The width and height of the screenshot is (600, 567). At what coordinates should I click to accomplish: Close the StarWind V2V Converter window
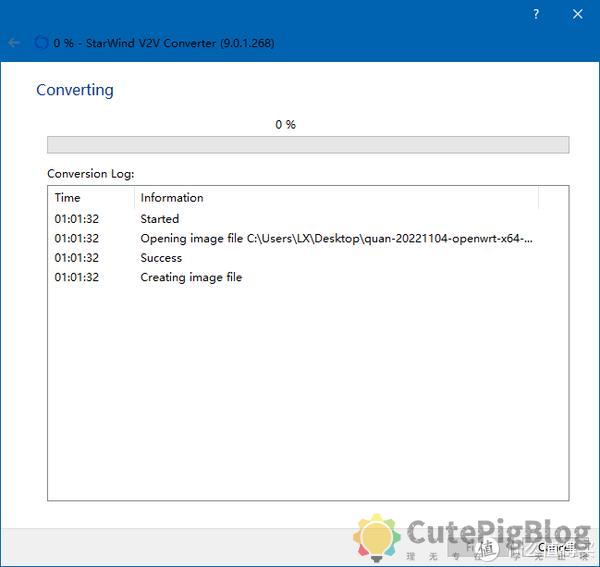577,14
